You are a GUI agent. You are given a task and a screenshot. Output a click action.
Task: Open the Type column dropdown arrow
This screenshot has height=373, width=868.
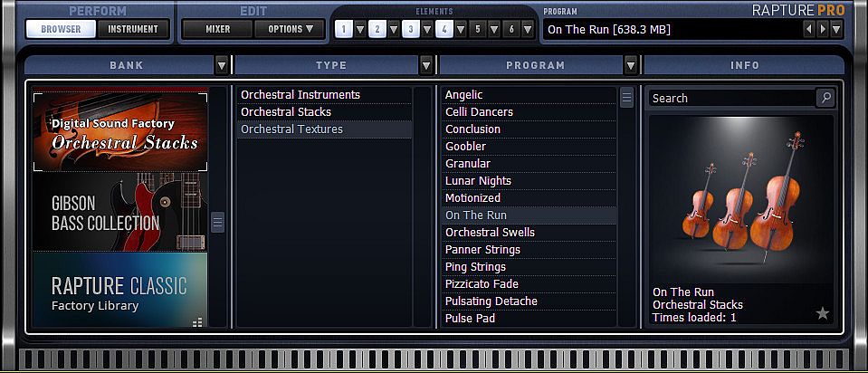pyautogui.click(x=426, y=65)
